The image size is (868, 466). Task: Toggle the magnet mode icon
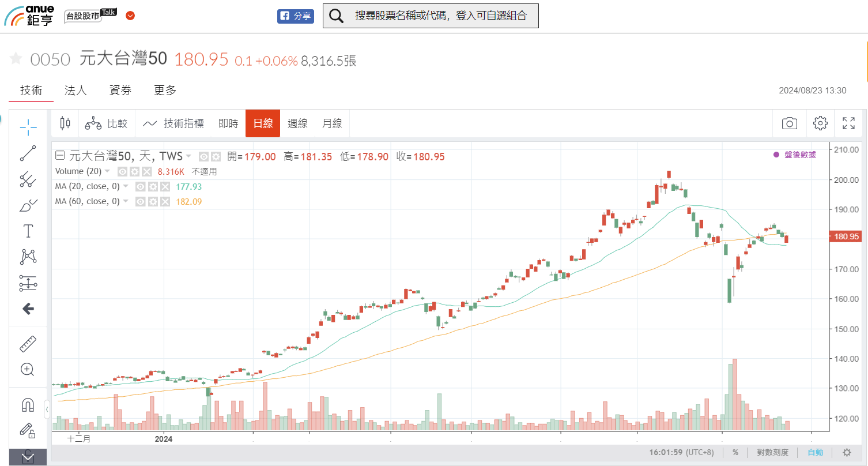coord(28,405)
